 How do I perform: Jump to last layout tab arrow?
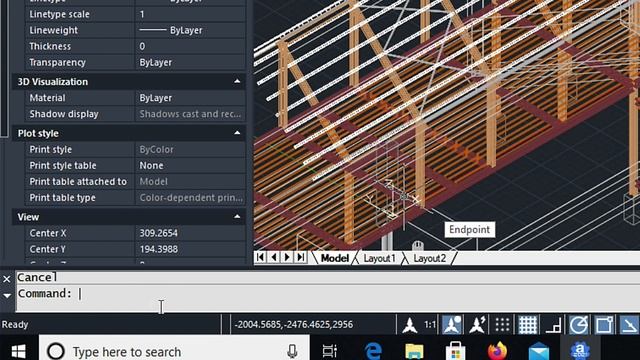click(301, 257)
